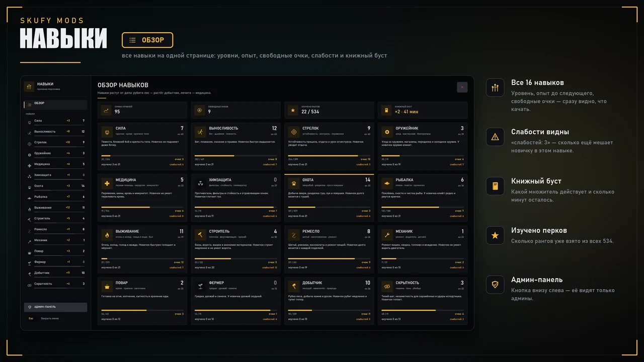Click the yellow ОБЗОР badge in the header
Image resolution: width=644 pixels, height=362 pixels.
pyautogui.click(x=147, y=40)
